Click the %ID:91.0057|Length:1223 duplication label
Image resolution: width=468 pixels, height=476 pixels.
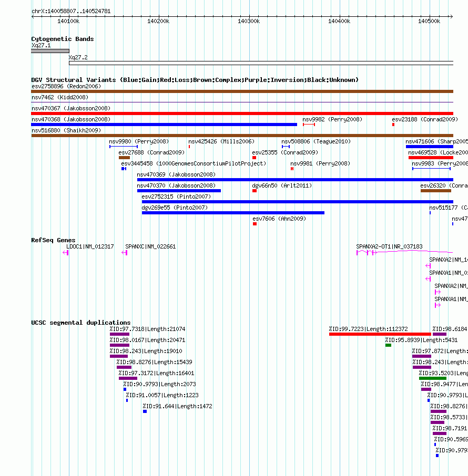coord(162,395)
